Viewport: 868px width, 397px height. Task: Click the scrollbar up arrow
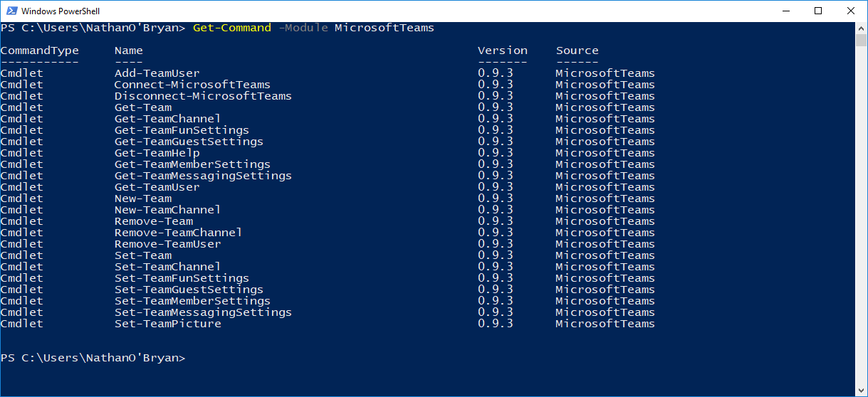[862, 27]
